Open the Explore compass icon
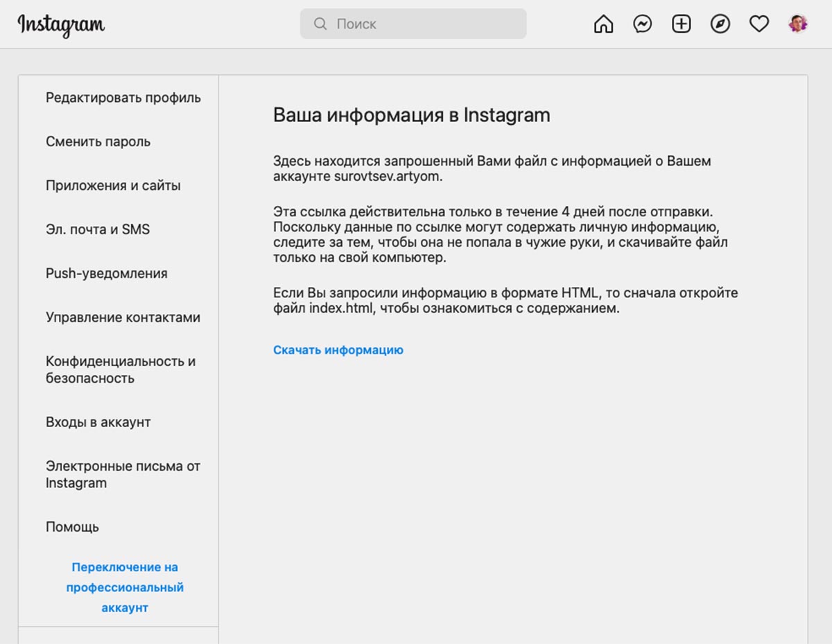Screen dimensions: 832x644 coord(720,24)
